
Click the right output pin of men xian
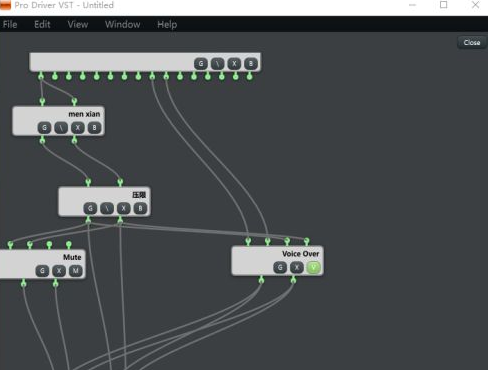[x=74, y=140]
